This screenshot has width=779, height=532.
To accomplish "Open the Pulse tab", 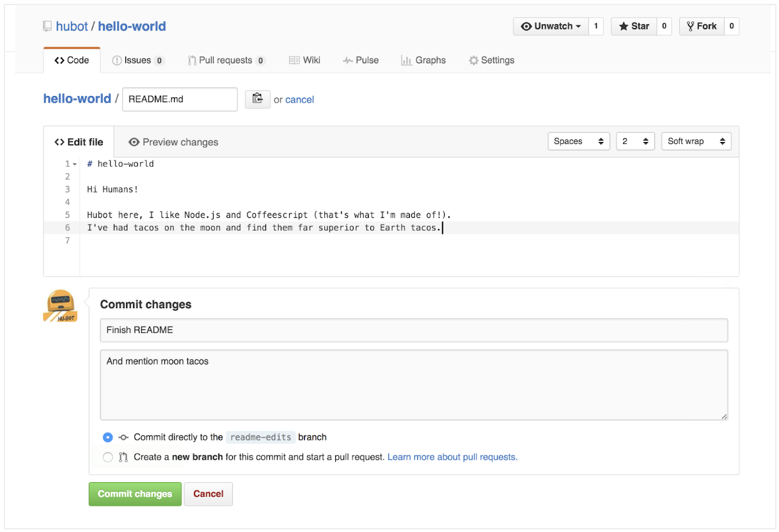I will 361,60.
